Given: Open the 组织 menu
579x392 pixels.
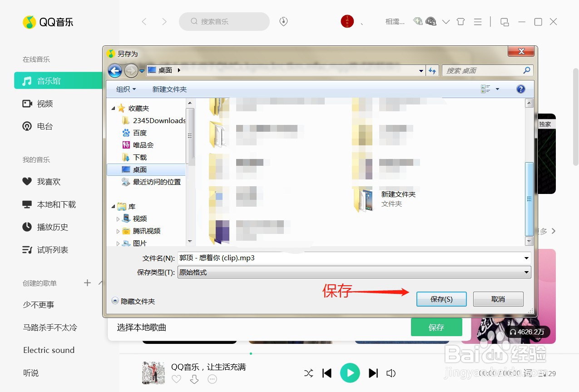Looking at the screenshot, I should point(126,89).
